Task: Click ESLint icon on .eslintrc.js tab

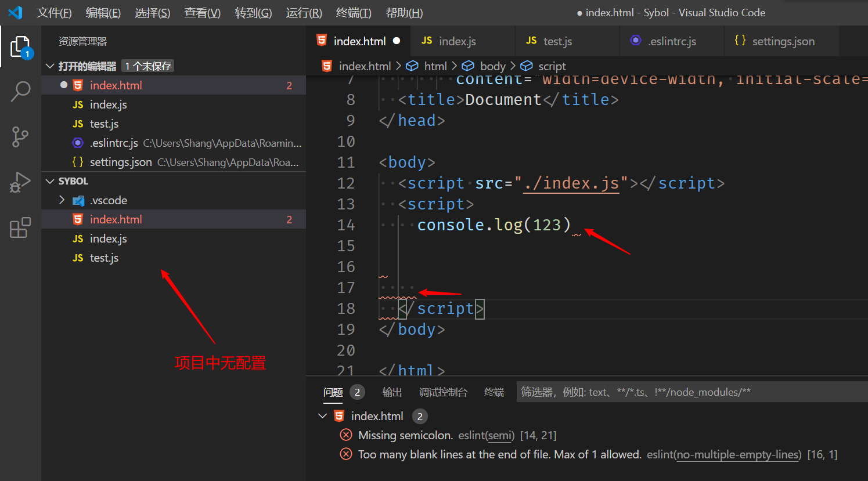Action: click(636, 41)
